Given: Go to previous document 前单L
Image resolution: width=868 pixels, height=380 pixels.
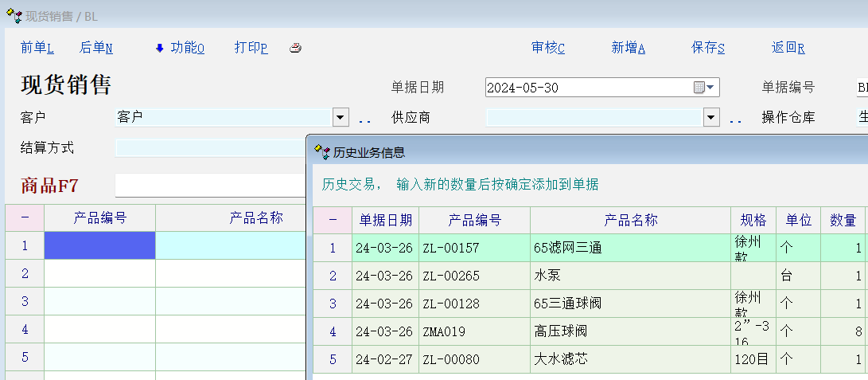Looking at the screenshot, I should pos(37,48).
